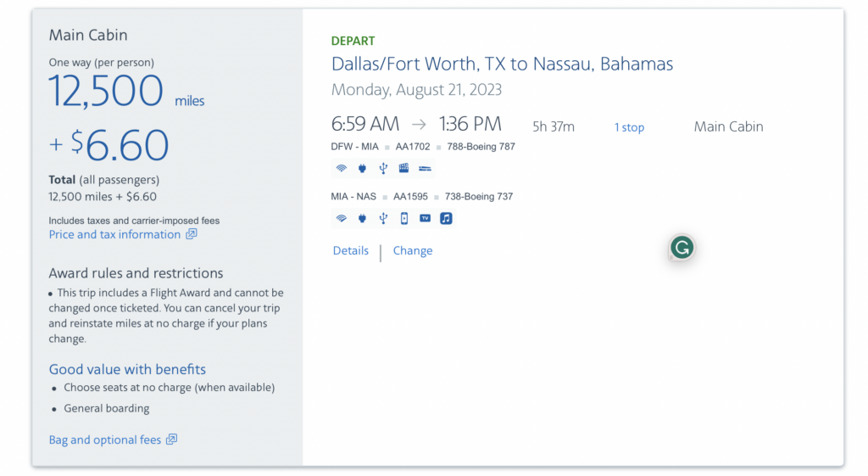Click General boarding bullet

[106, 408]
